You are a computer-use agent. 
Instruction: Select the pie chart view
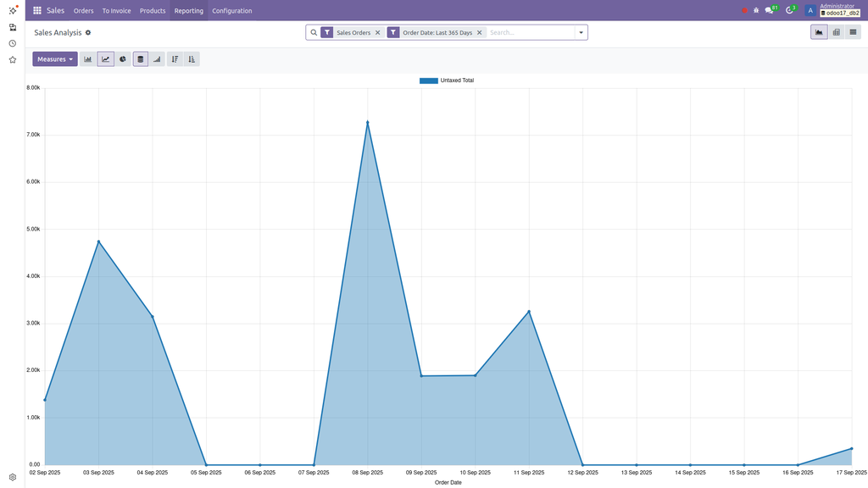[x=123, y=59]
